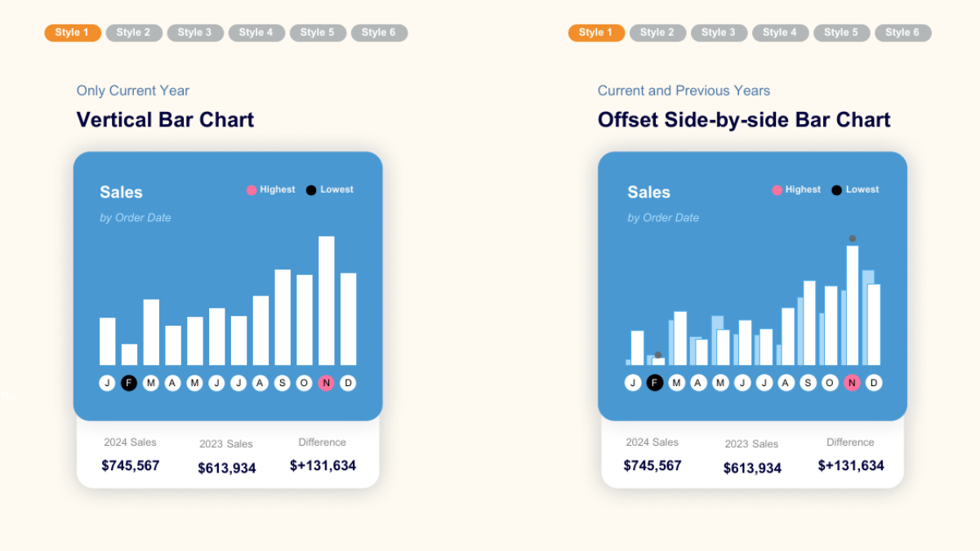Click the November pink month circle on right chart
980x551 pixels.
pyautogui.click(x=851, y=383)
